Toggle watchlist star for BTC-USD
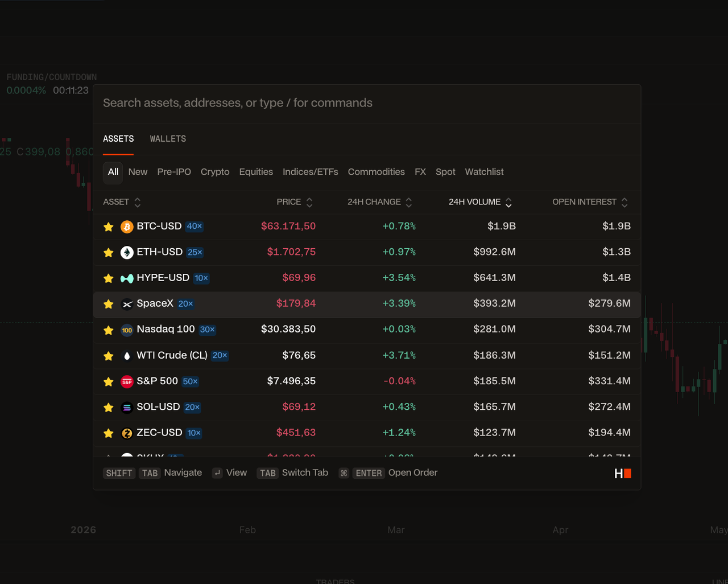 pyautogui.click(x=109, y=227)
